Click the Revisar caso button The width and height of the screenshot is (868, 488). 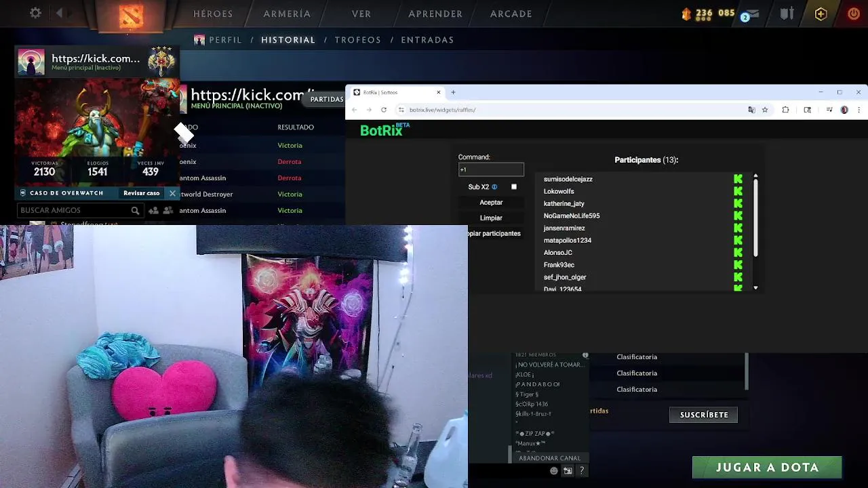pyautogui.click(x=141, y=193)
